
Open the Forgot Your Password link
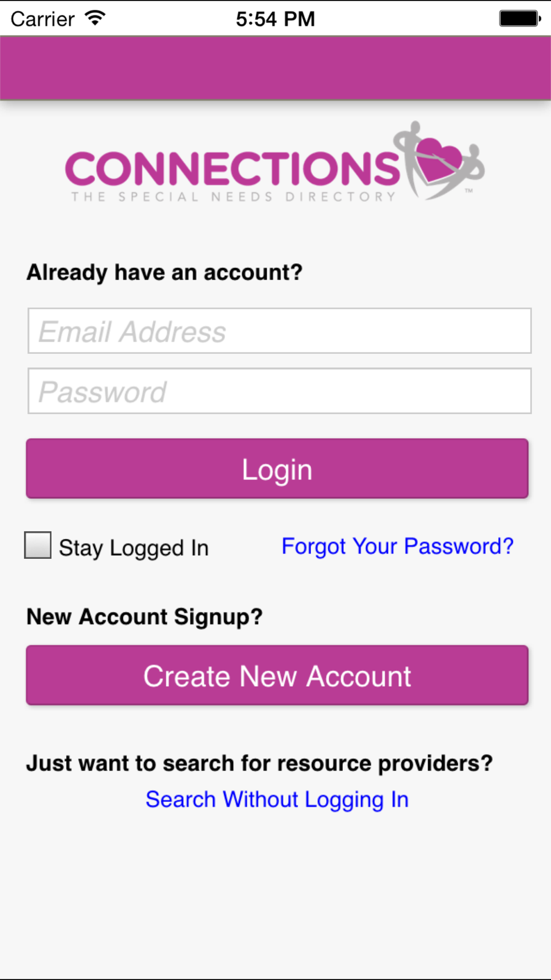pos(397,546)
